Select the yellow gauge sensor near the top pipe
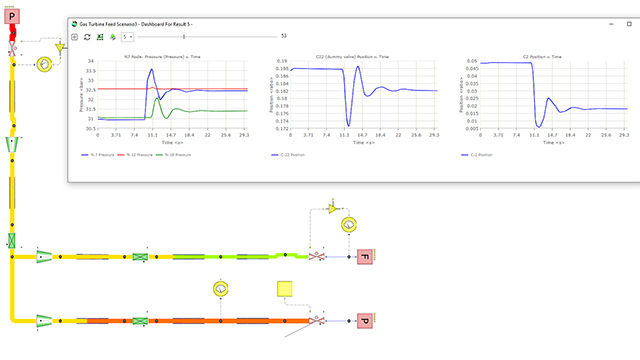 (44, 64)
